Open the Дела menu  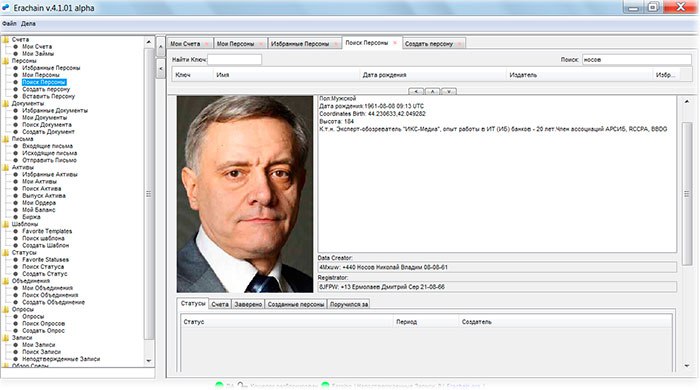[28, 24]
